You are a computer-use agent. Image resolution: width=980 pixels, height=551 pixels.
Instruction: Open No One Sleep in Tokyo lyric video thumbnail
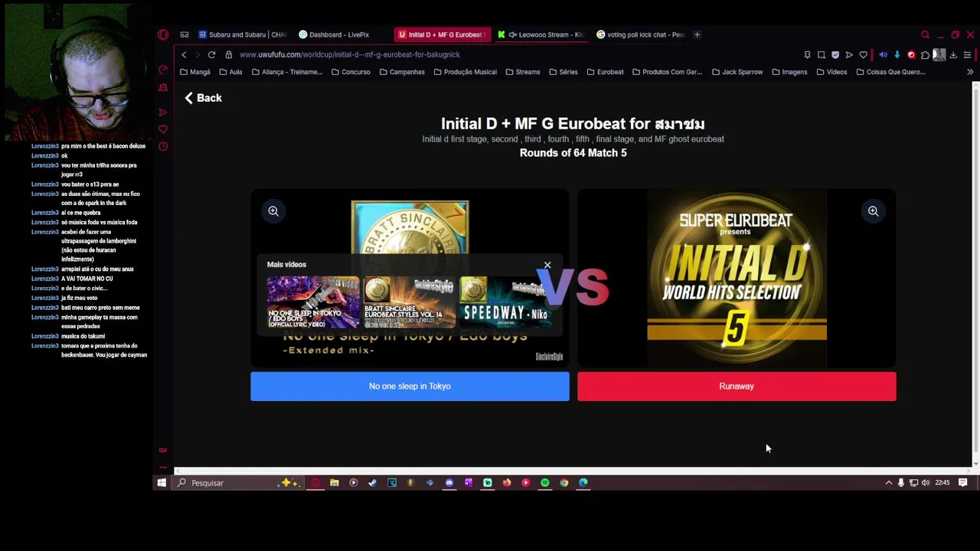(312, 302)
